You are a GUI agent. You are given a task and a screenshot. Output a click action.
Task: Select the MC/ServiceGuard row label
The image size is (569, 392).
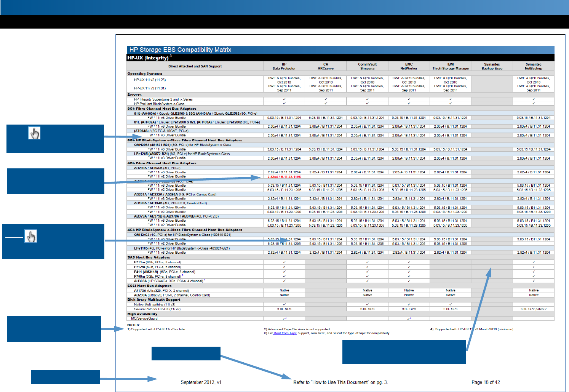[x=144, y=318]
